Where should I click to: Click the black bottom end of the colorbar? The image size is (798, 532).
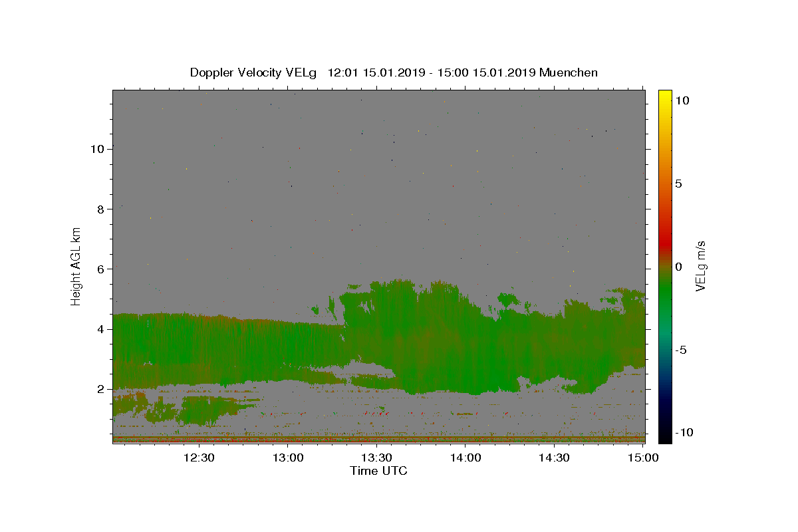tap(664, 436)
